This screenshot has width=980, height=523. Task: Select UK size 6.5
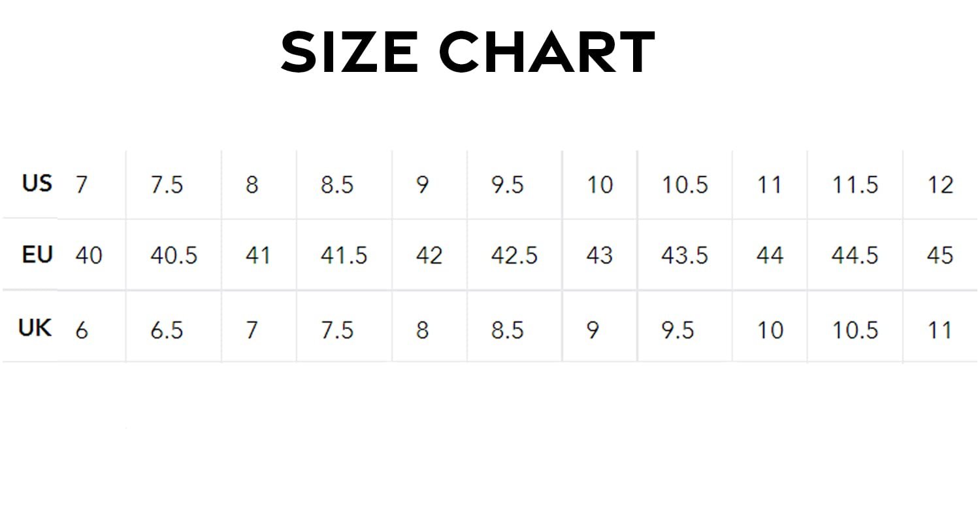167,330
